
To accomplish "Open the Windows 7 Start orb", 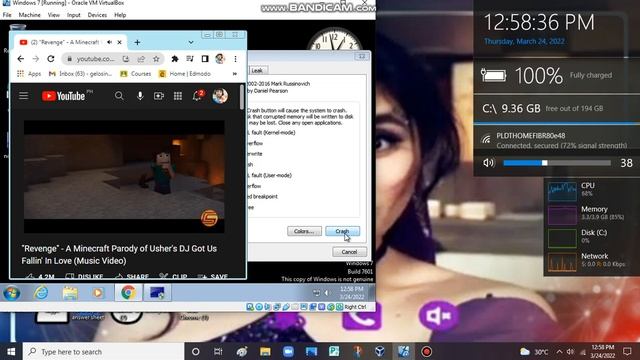I will click(x=11, y=293).
